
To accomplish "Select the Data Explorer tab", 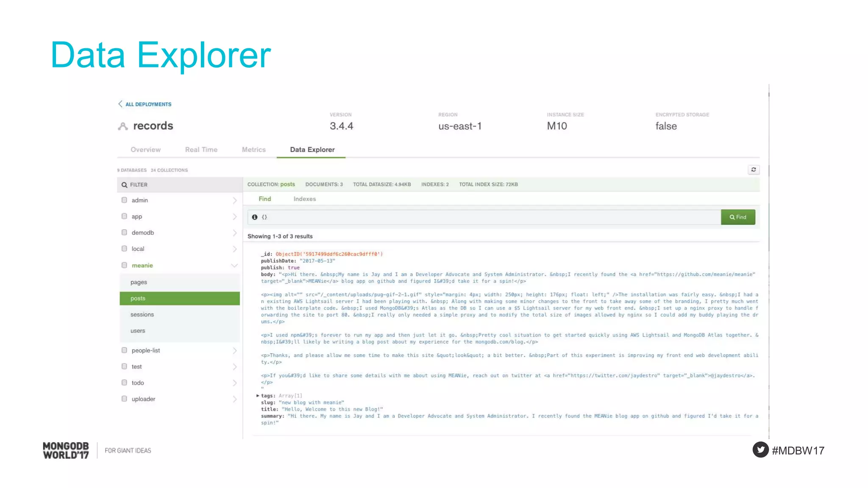I will [x=312, y=150].
